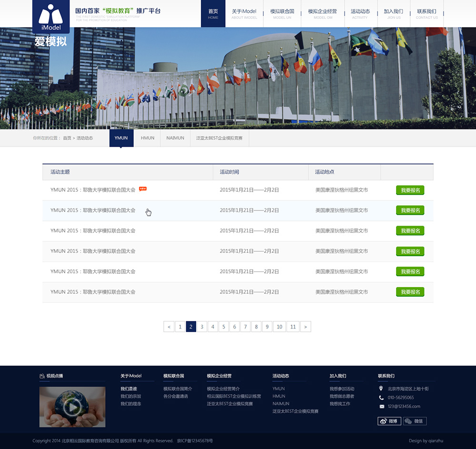Open the Weibo (微博) social button

tap(389, 421)
